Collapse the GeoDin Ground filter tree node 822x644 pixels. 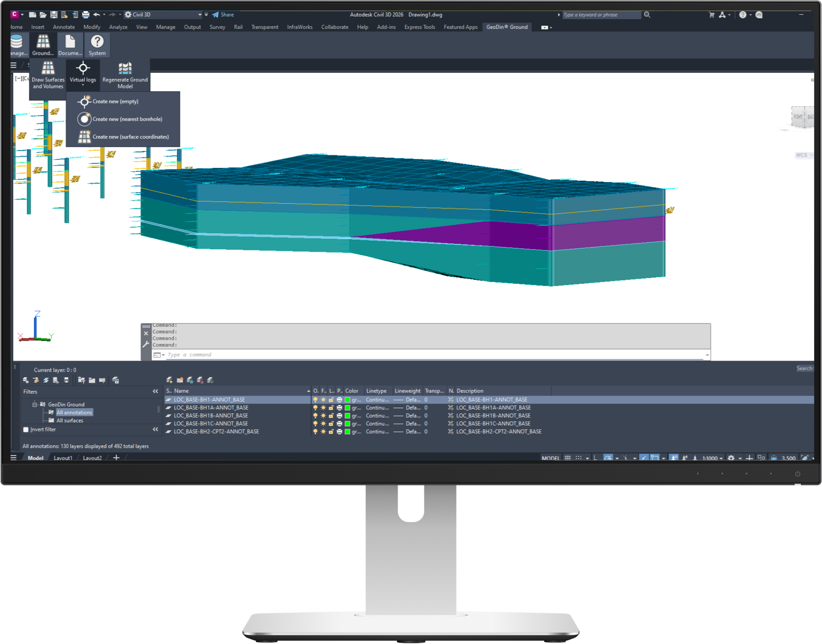[35, 404]
